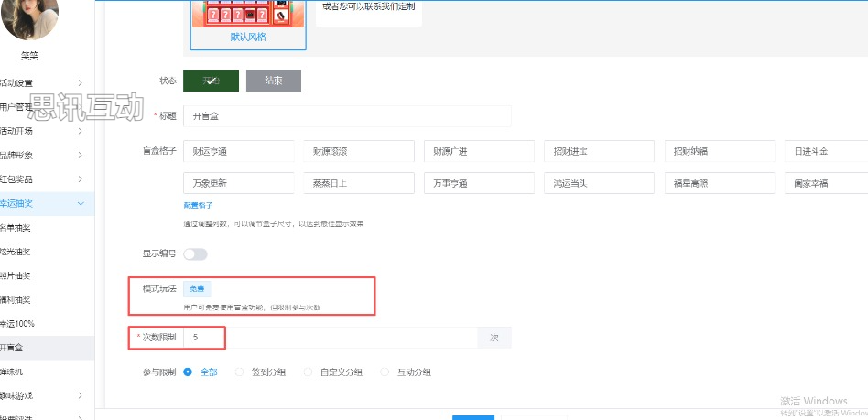Expand the 品牌形象 sidebar section
Screen dimensions: 868x420
pos(46,155)
